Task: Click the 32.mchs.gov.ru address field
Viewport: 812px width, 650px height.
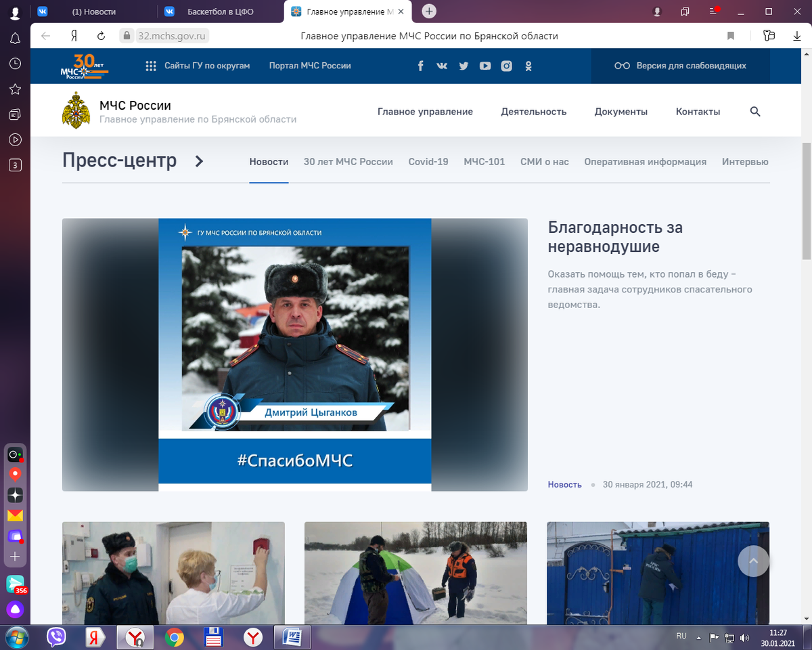Action: pyautogui.click(x=173, y=36)
